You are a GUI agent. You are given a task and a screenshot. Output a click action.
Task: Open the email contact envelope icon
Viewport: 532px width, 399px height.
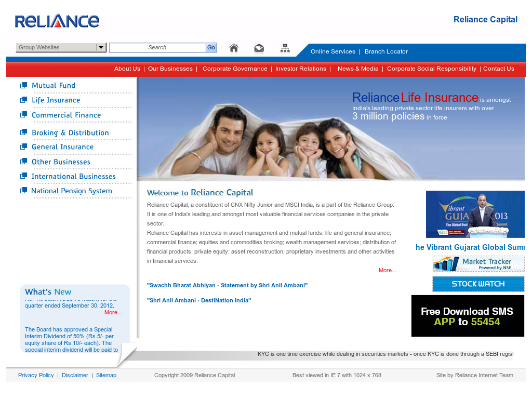[x=259, y=47]
